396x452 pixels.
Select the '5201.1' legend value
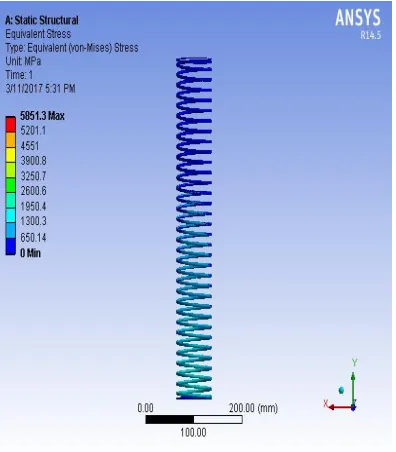(x=33, y=131)
